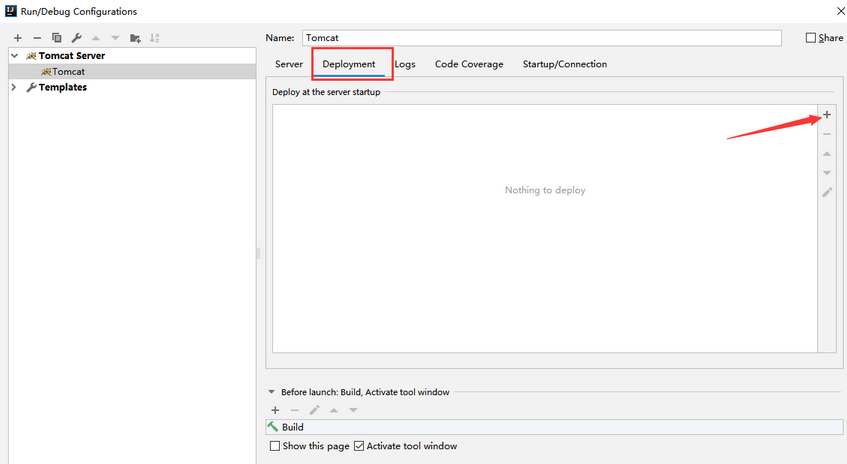Switch to the Logs tab
Image resolution: width=847 pixels, height=464 pixels.
tap(405, 64)
